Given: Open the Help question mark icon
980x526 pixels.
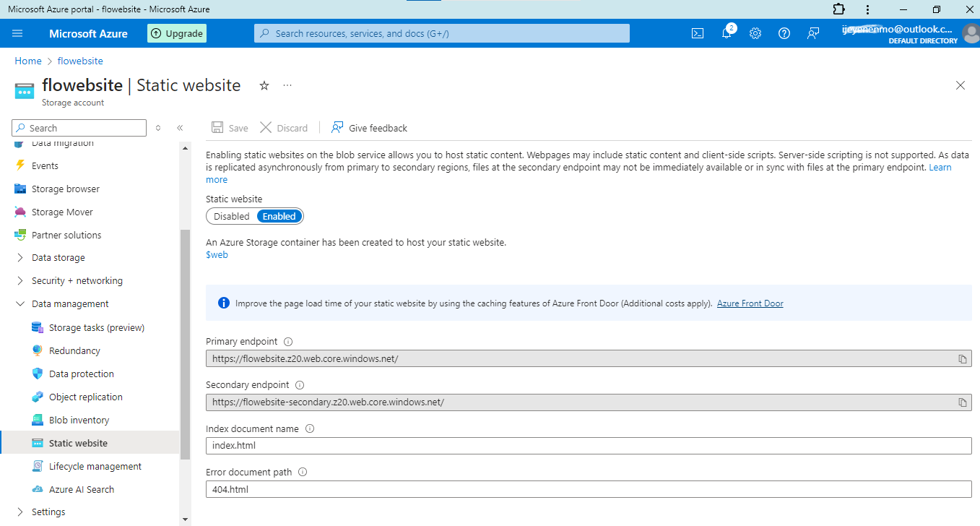Looking at the screenshot, I should click(784, 33).
